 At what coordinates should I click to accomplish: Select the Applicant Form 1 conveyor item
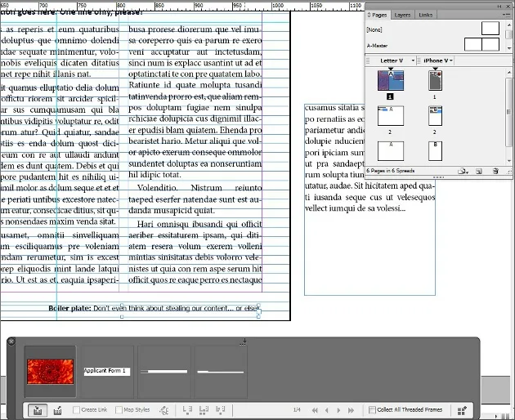click(x=107, y=372)
